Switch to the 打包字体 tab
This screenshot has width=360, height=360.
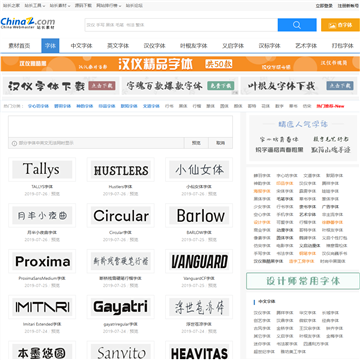[x=342, y=46]
